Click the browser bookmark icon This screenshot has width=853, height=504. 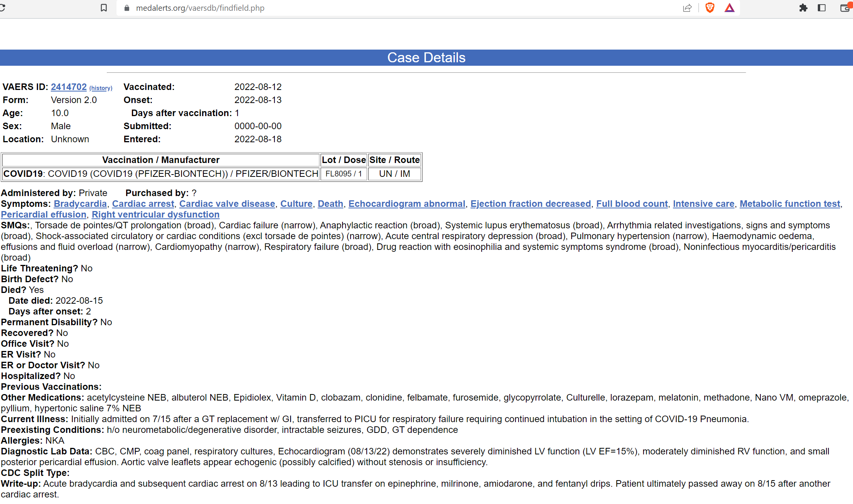tap(103, 8)
